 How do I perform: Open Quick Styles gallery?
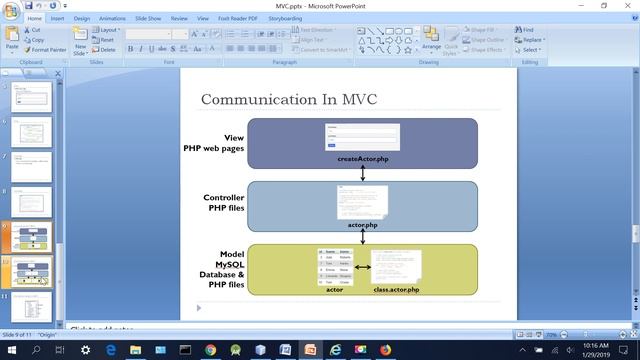pyautogui.click(x=451, y=41)
